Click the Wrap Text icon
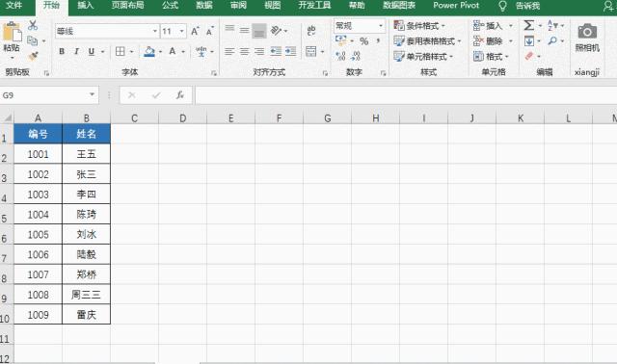Image resolution: width=617 pixels, height=364 pixels. [311, 30]
